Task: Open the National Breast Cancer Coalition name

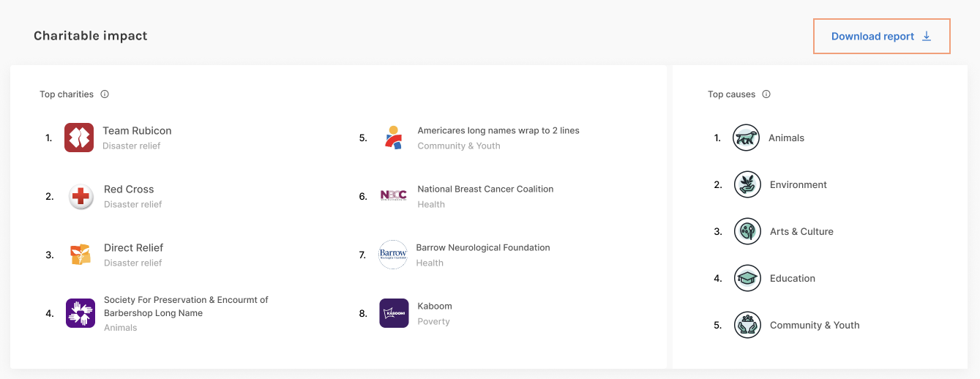Action: point(485,189)
